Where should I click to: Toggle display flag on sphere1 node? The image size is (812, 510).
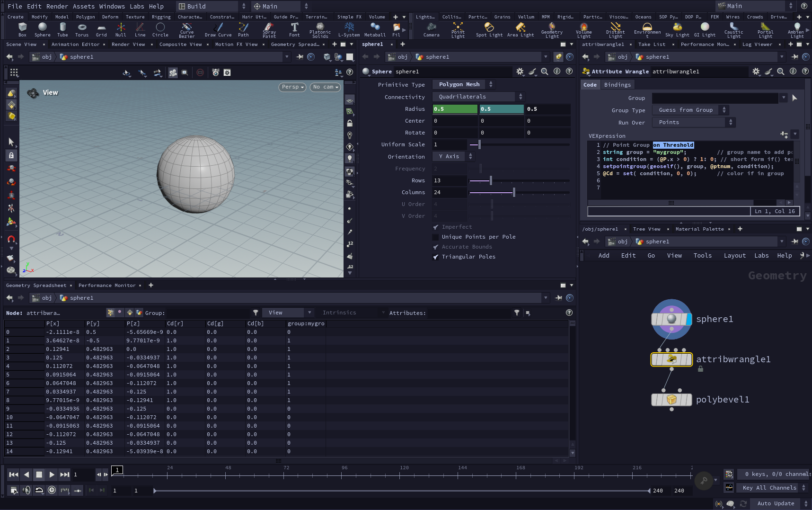pos(689,319)
